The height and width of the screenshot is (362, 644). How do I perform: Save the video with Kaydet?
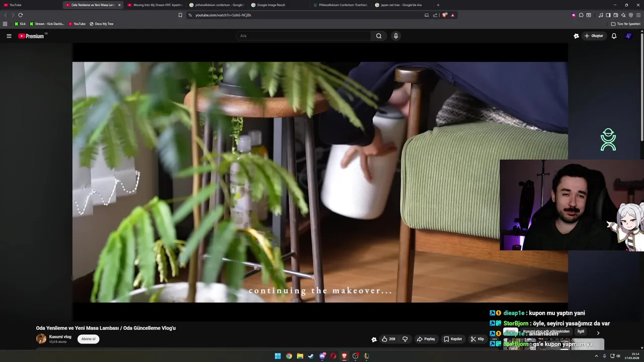(453, 339)
